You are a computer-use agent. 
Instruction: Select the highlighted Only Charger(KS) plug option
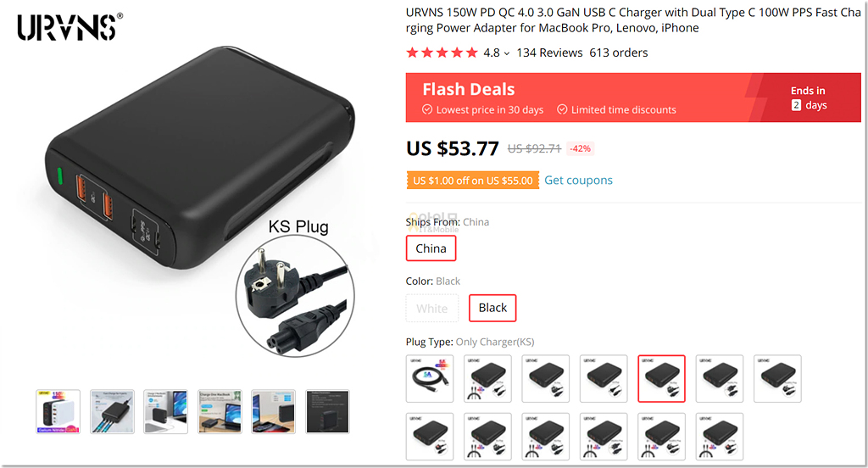(x=661, y=378)
